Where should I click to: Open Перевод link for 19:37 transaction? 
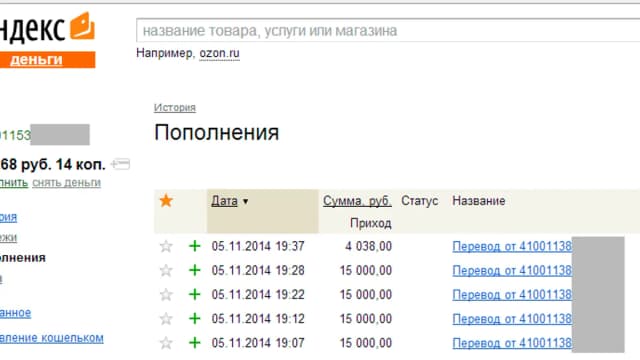pos(512,246)
